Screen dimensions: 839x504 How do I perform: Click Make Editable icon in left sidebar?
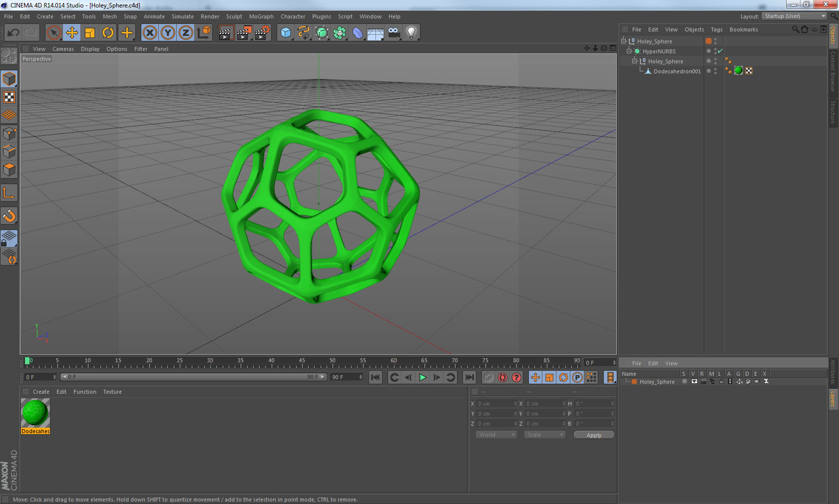[9, 56]
